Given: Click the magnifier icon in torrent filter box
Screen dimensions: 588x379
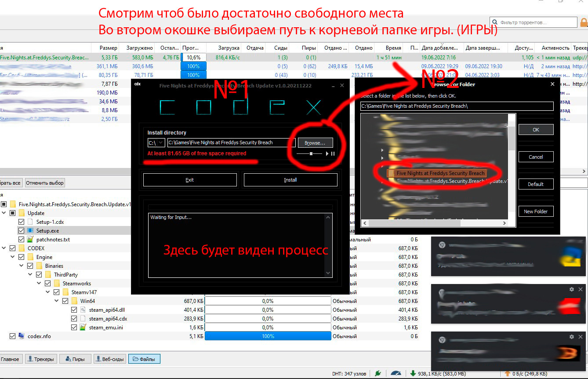Looking at the screenshot, I should 495,22.
